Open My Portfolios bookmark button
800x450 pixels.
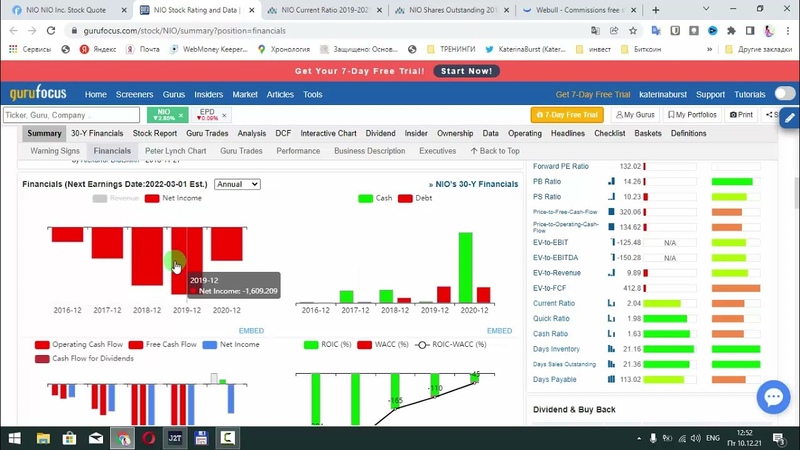pyautogui.click(x=692, y=115)
